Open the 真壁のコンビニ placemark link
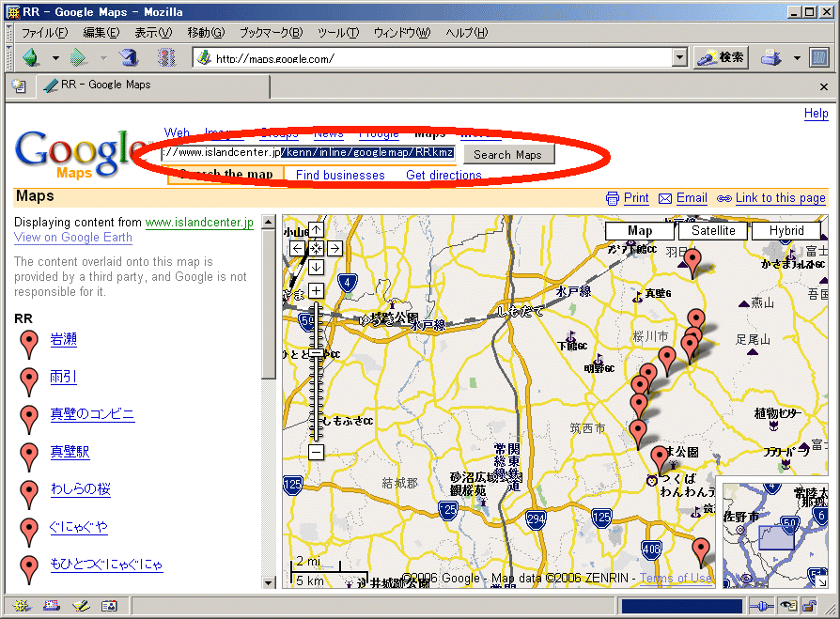The height and width of the screenshot is (619, 840). pyautogui.click(x=92, y=414)
